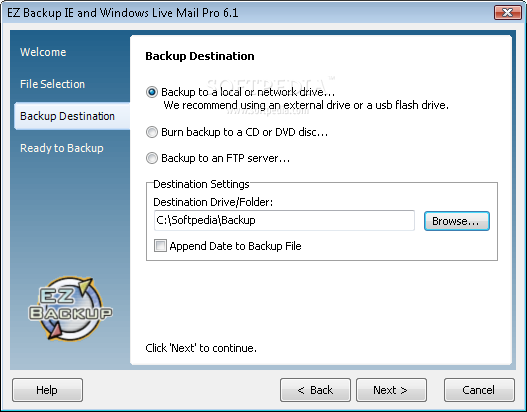Close the EZ Backup window
The height and width of the screenshot is (412, 527).
tap(508, 13)
